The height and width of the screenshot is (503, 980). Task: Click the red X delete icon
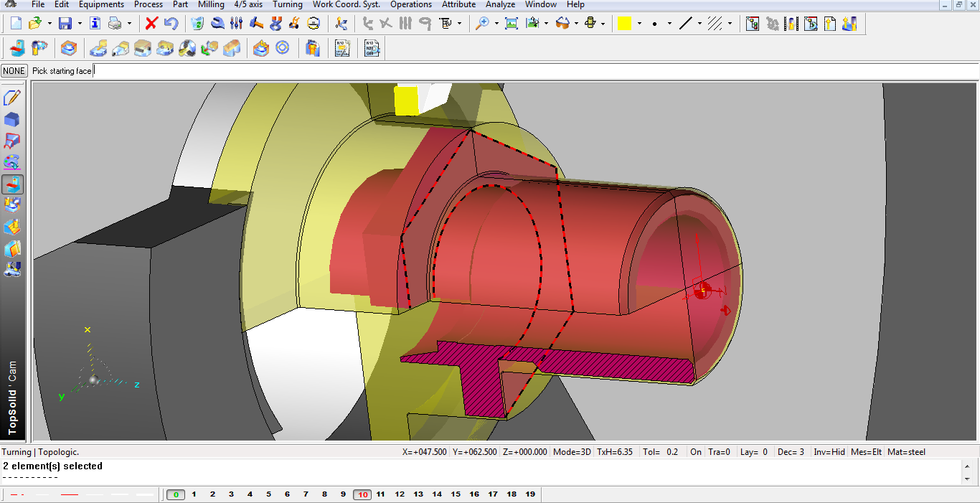coord(151,24)
